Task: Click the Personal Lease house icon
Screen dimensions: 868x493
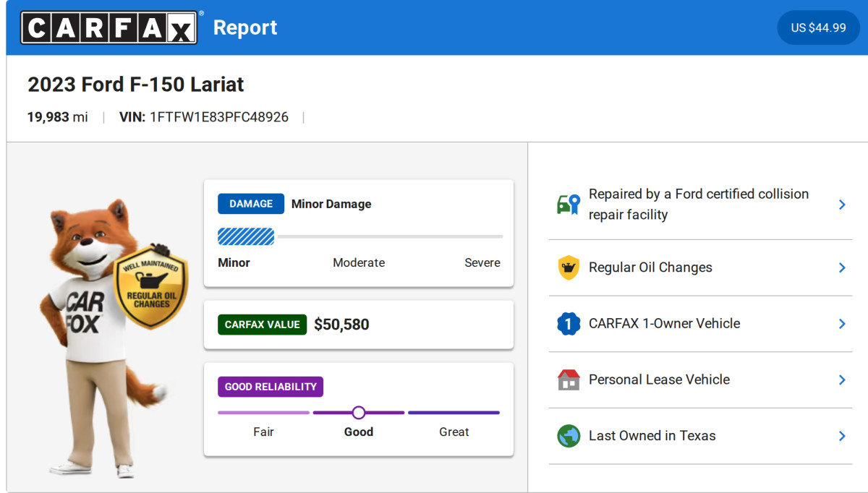Action: [569, 380]
